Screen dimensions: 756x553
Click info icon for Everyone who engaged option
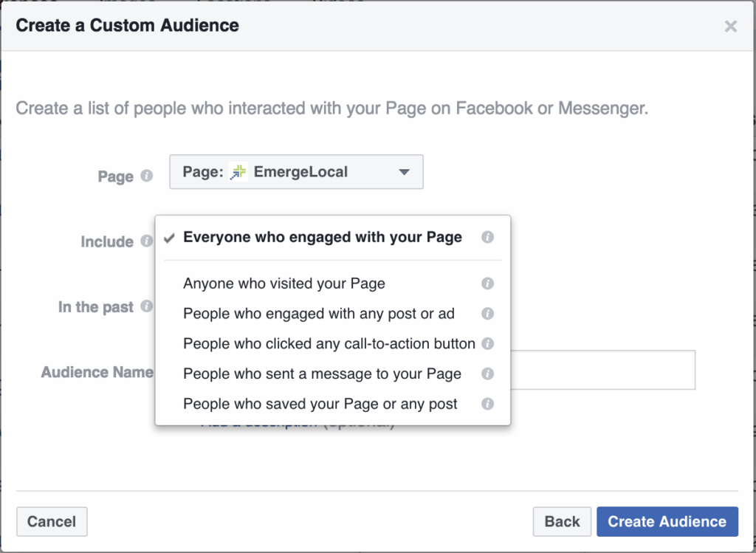[487, 238]
